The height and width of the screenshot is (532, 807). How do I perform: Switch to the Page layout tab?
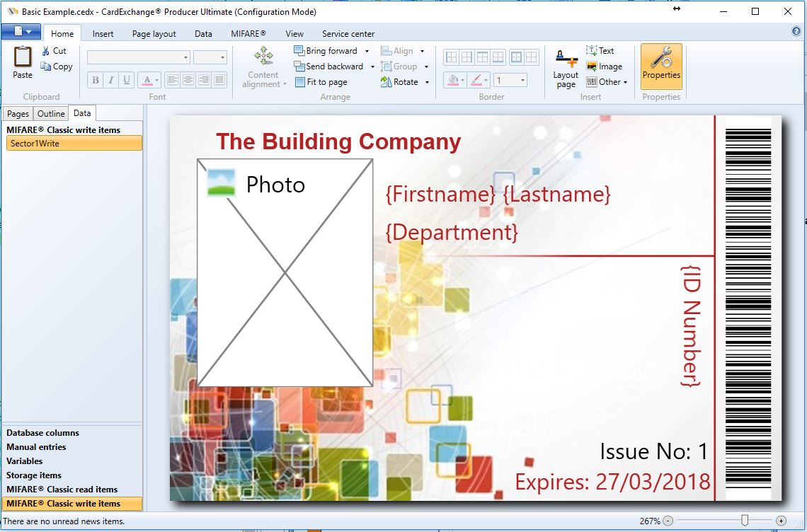(154, 33)
